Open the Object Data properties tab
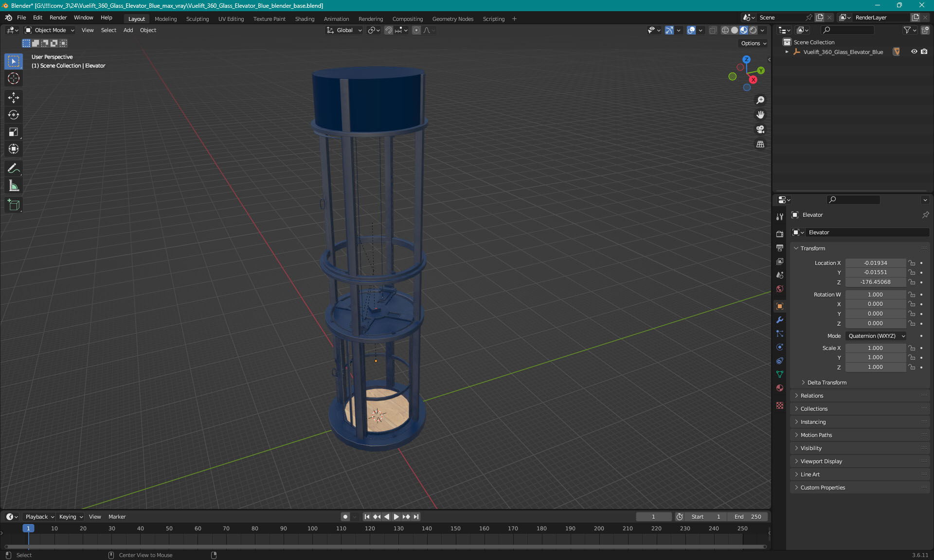The height and width of the screenshot is (560, 934). pyautogui.click(x=780, y=374)
